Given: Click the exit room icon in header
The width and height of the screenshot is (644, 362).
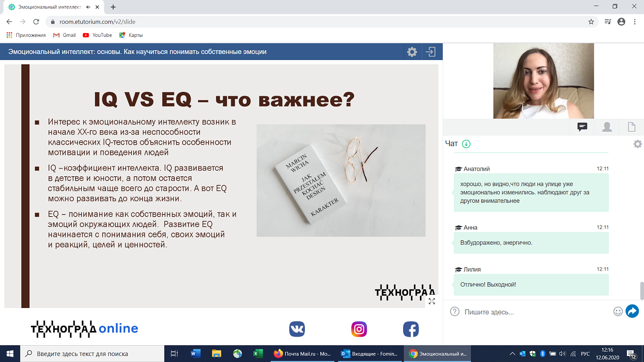Looking at the screenshot, I should (431, 52).
